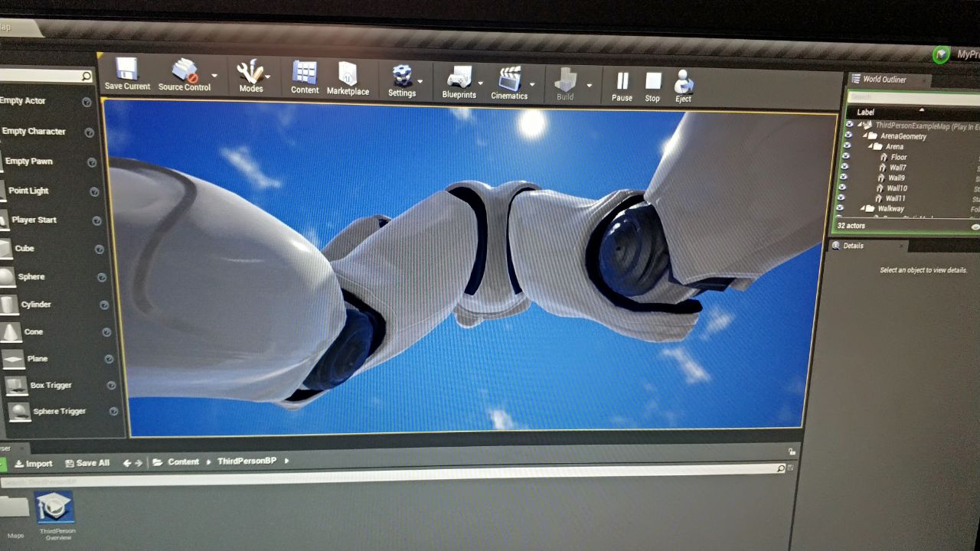The width and height of the screenshot is (980, 551).
Task: Open the Content browser toolbar icon
Action: tap(305, 73)
